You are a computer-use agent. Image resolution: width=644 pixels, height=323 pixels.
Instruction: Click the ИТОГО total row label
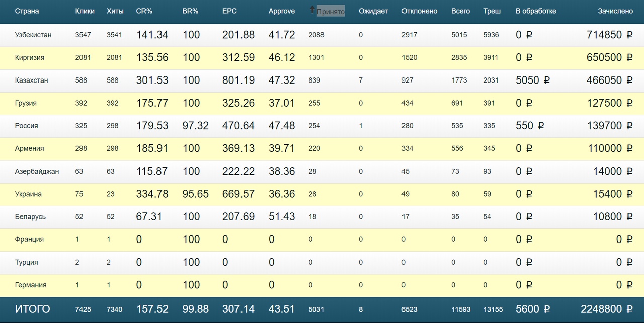click(32, 309)
